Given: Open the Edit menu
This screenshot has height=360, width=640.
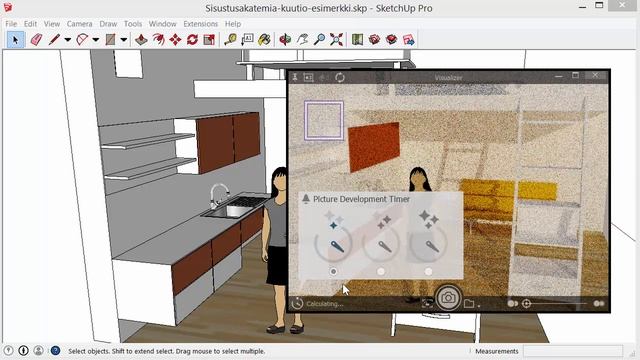Looking at the screenshot, I should pos(30,24).
